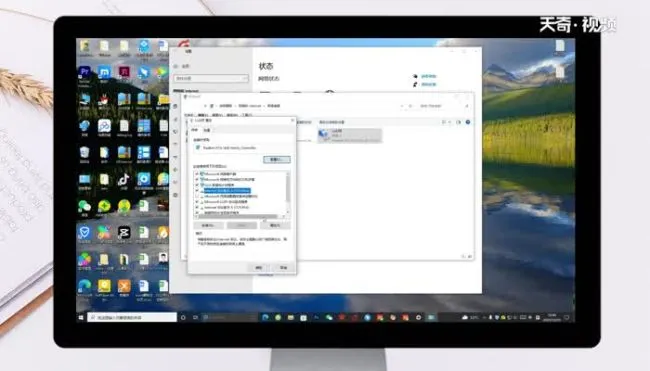Uncheck the first Microsoft network client checkbox

click(x=196, y=174)
